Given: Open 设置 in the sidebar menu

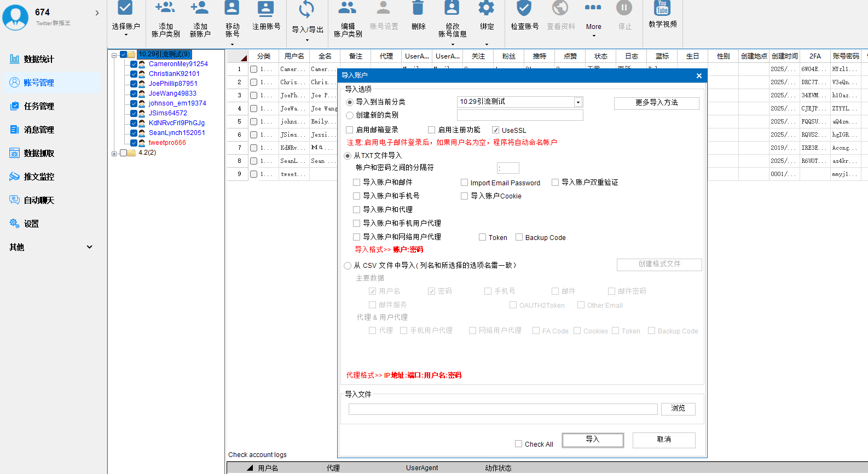Looking at the screenshot, I should click(31, 224).
